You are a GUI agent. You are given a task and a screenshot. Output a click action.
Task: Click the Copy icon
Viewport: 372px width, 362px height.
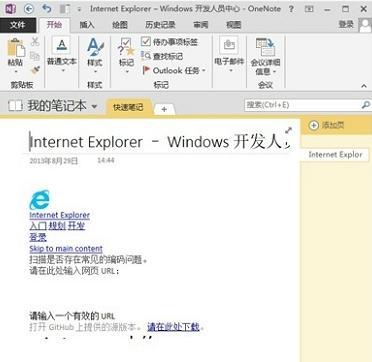click(x=35, y=56)
